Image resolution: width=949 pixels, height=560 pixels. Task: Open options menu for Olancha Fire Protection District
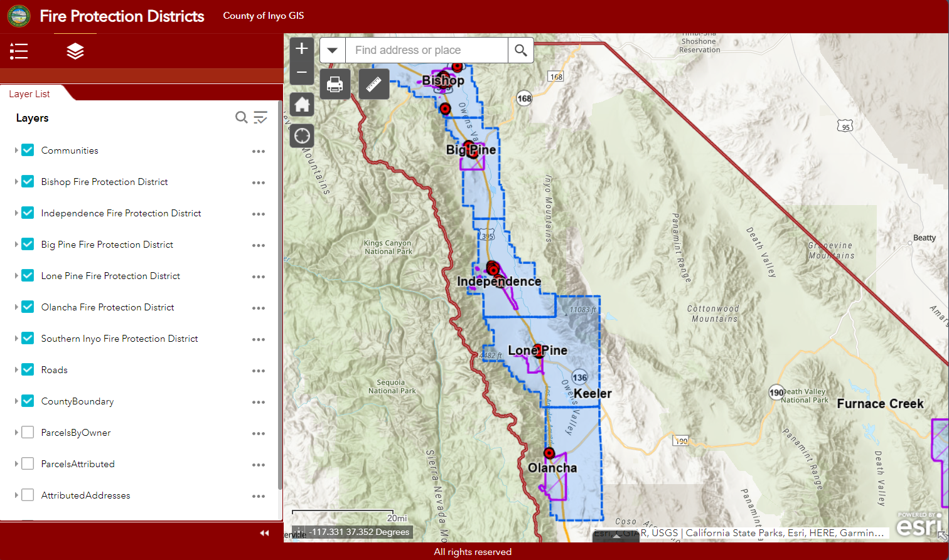coord(259,308)
